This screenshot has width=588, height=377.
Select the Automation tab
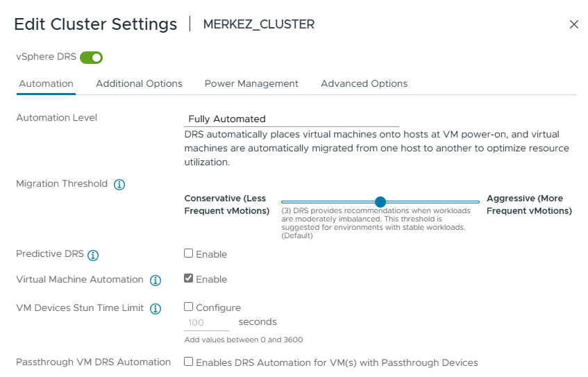click(x=46, y=83)
